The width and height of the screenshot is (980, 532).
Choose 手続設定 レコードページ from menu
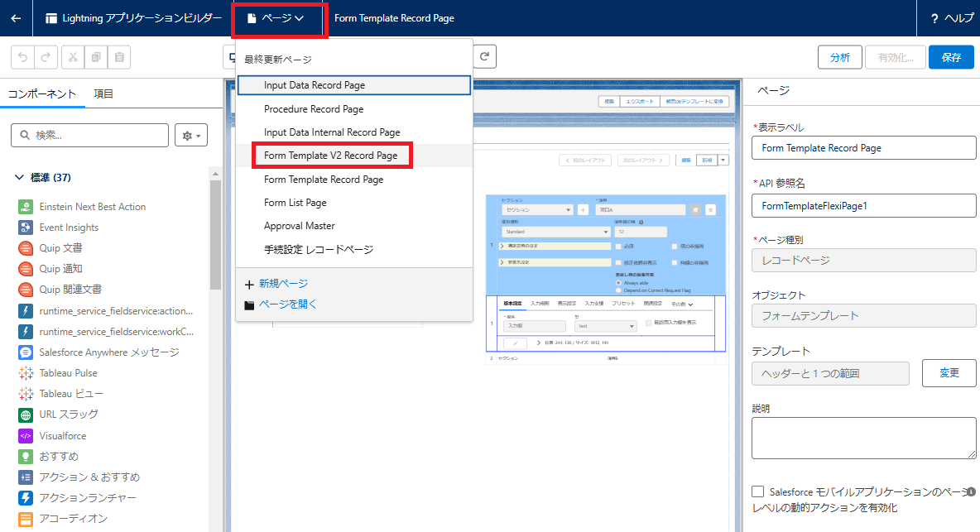353,249
